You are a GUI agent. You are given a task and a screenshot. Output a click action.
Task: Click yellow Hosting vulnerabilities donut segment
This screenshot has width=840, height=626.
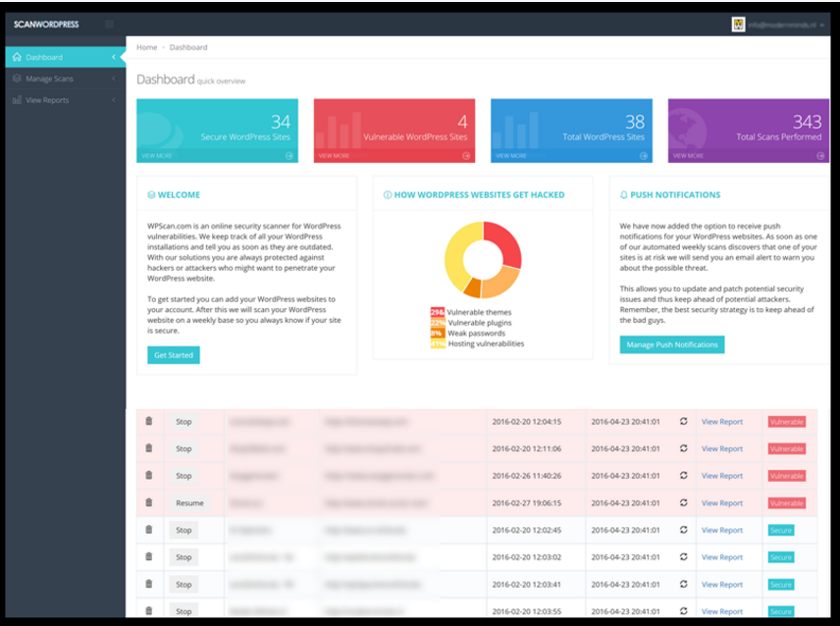457,253
